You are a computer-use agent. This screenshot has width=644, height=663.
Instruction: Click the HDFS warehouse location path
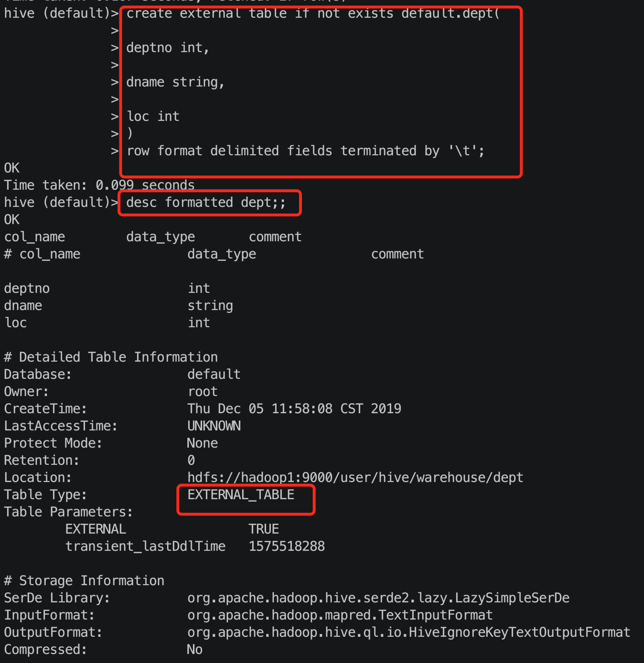[355, 478]
